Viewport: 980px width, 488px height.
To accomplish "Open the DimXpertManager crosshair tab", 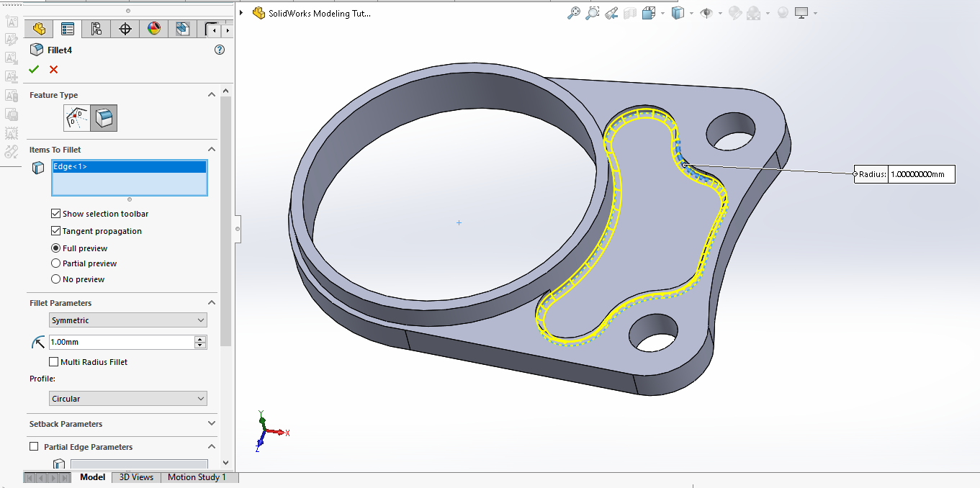I will 125,29.
